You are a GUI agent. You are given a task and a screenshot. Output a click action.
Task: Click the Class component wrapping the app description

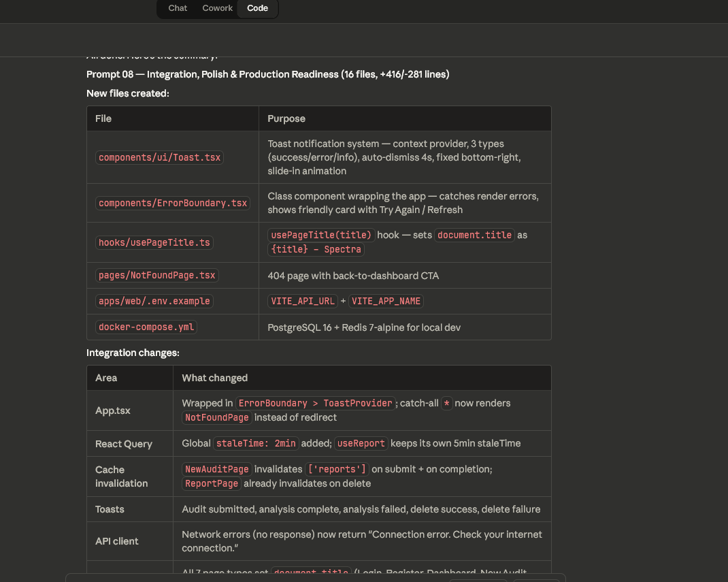403,203
